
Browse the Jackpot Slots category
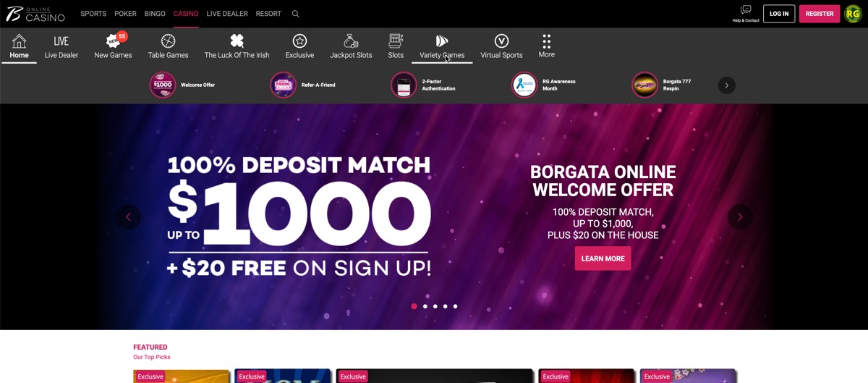point(351,46)
